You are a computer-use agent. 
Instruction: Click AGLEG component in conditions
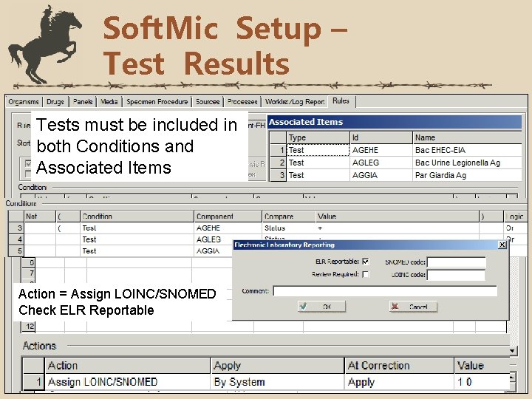point(213,239)
